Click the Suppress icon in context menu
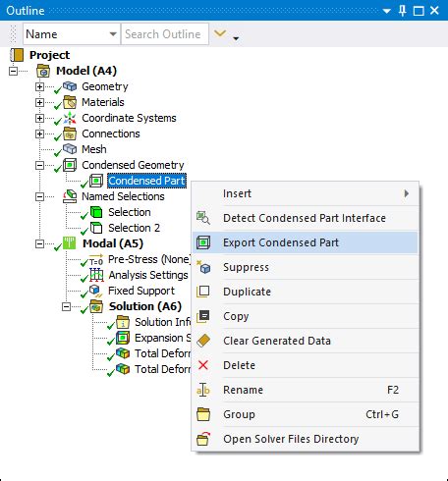The height and width of the screenshot is (481, 448). coord(203,267)
